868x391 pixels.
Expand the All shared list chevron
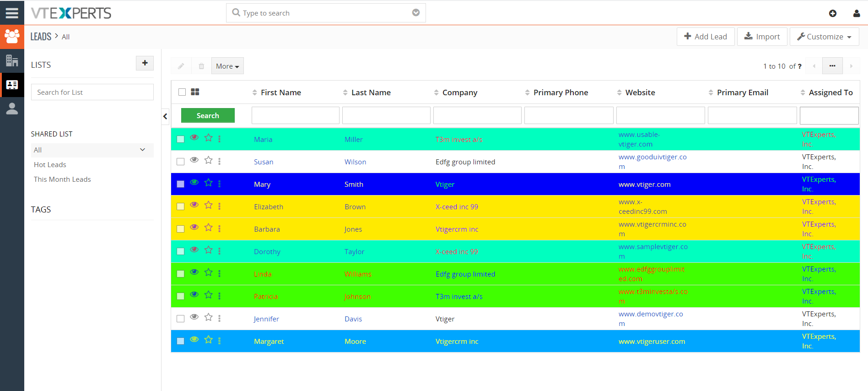pos(142,150)
